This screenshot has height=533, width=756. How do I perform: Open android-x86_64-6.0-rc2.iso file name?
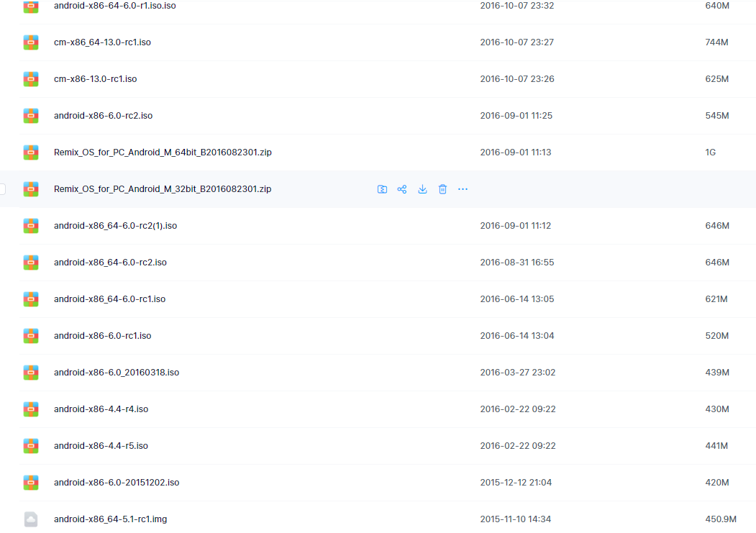[x=110, y=262]
